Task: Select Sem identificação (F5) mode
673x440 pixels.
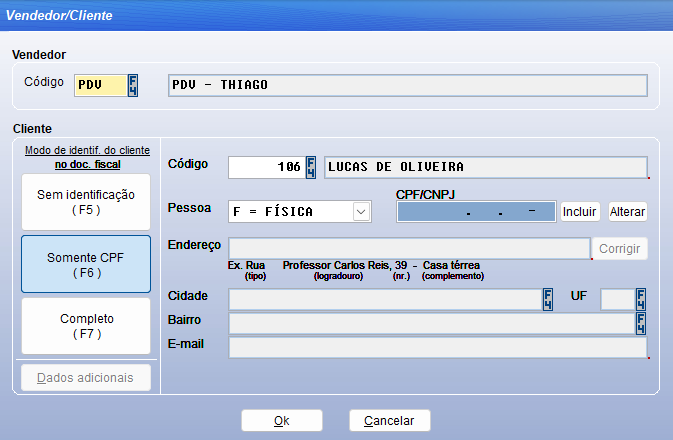Action: tap(86, 201)
